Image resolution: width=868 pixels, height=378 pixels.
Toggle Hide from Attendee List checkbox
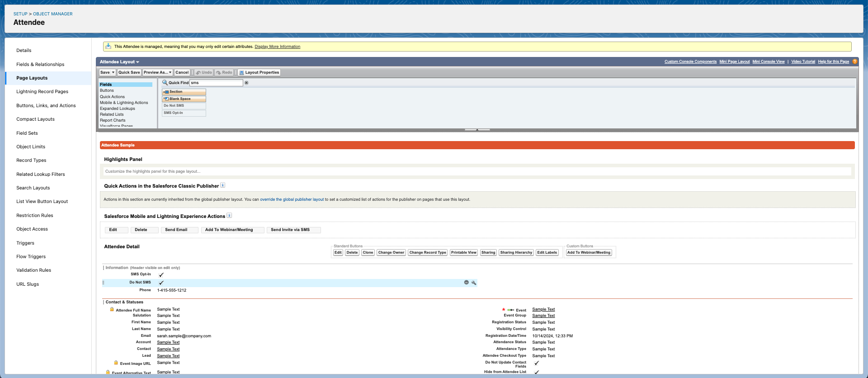[537, 372]
